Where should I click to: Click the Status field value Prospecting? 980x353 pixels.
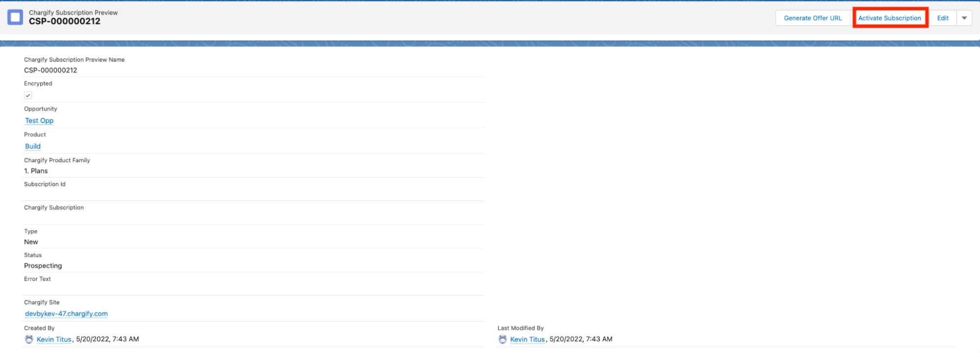coord(43,266)
